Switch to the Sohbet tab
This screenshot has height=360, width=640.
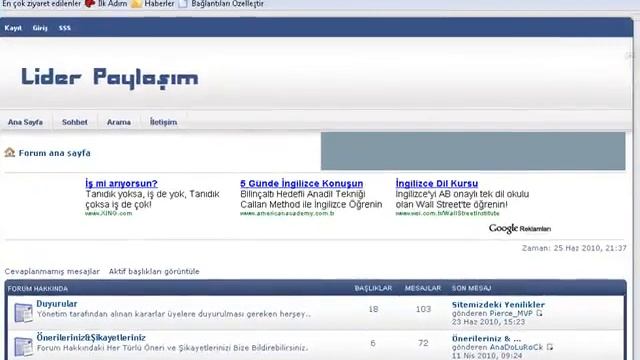pyautogui.click(x=75, y=122)
